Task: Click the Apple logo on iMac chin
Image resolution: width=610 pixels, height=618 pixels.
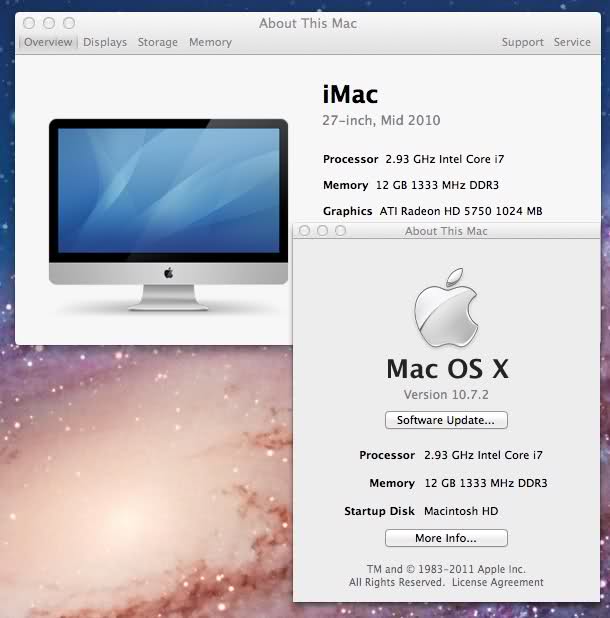Action: [x=168, y=273]
